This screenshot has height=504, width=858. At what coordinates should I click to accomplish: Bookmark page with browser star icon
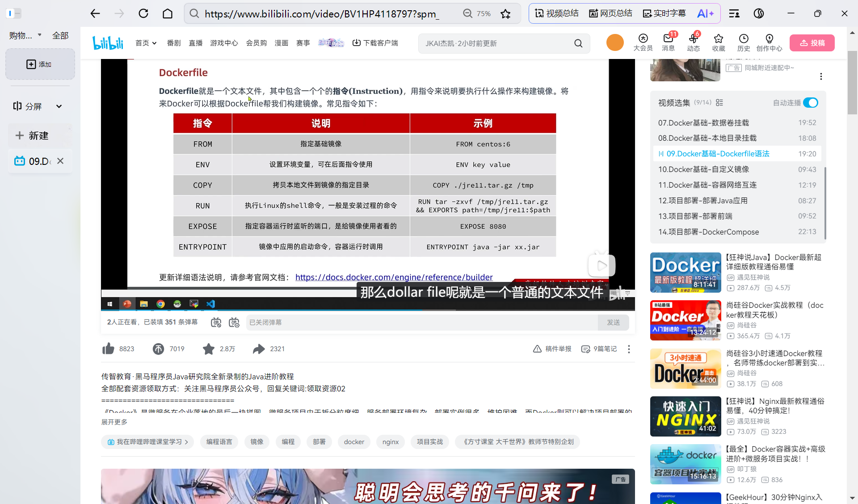pyautogui.click(x=505, y=14)
